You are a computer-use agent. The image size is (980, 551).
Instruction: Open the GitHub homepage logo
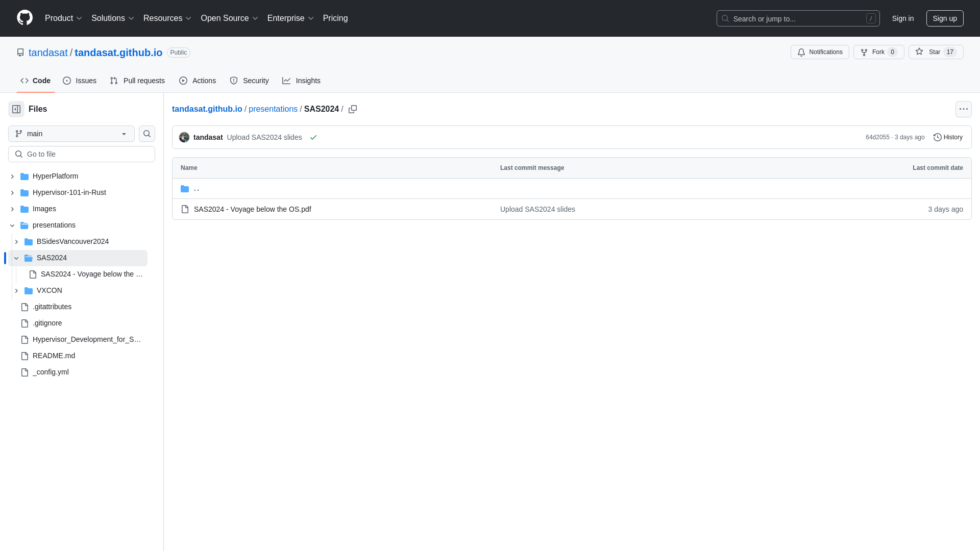point(24,18)
